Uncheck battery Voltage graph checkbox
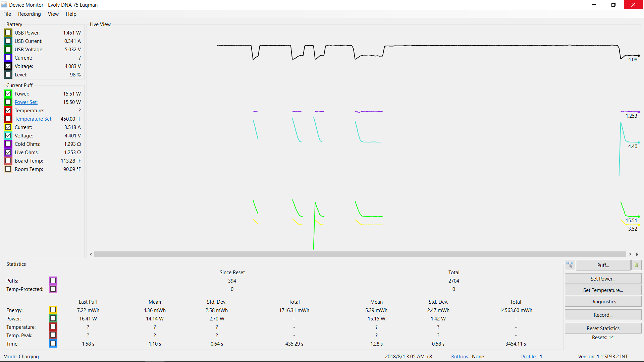The height and width of the screenshot is (362, 644). click(8, 66)
